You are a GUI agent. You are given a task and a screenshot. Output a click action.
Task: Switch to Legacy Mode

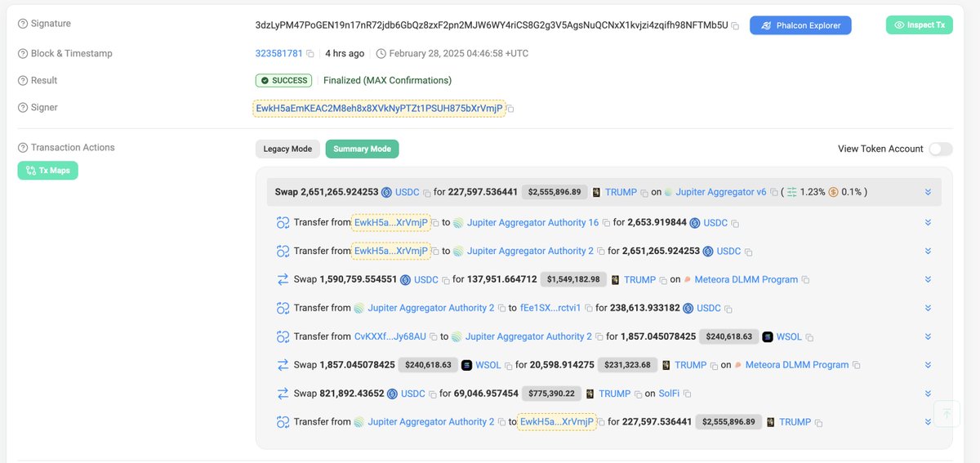[287, 149]
